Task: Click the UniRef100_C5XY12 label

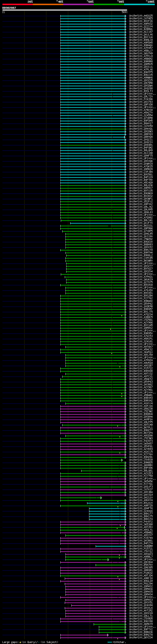Action: tap(141, 551)
